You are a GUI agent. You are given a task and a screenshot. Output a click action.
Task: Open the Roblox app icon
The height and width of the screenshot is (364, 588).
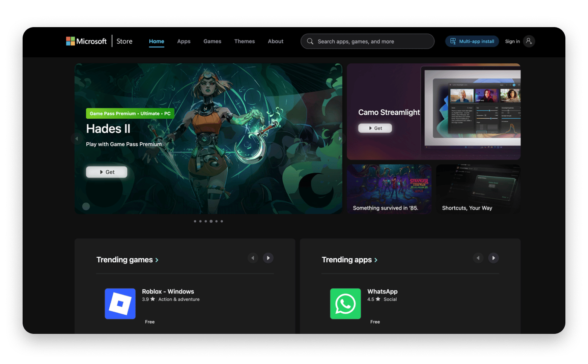tap(120, 304)
